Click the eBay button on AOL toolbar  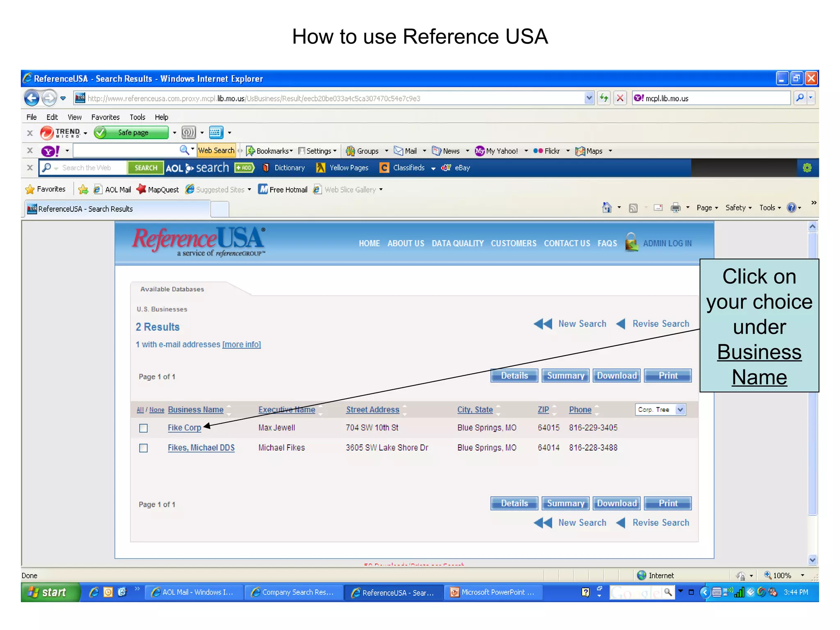tap(456, 168)
